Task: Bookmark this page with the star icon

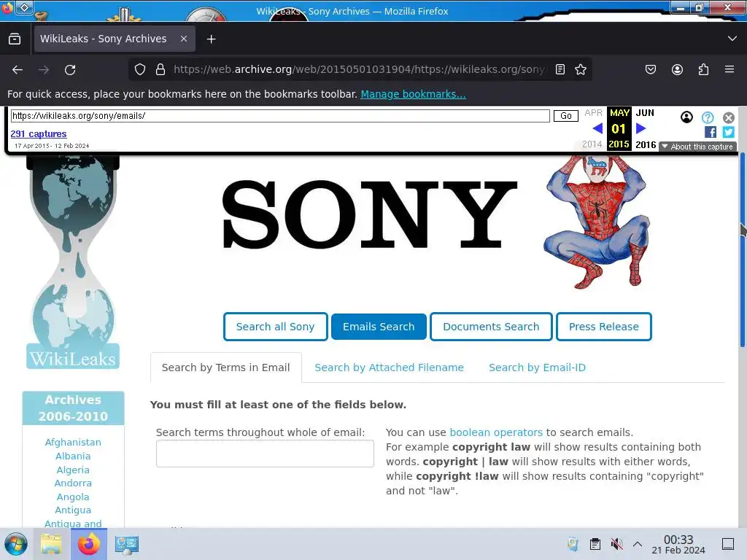Action: 580,69
